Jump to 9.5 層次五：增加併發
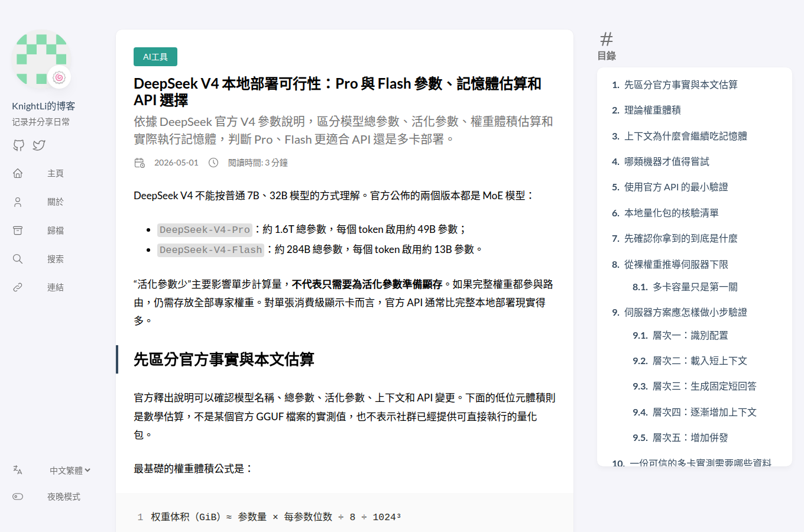 690,437
